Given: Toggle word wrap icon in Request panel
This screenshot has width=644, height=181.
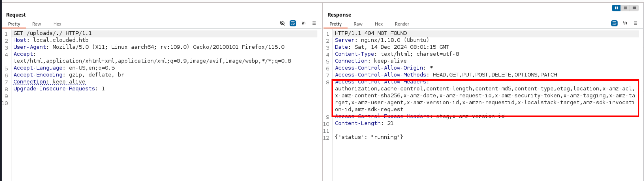Looking at the screenshot, I should pyautogui.click(x=293, y=23).
